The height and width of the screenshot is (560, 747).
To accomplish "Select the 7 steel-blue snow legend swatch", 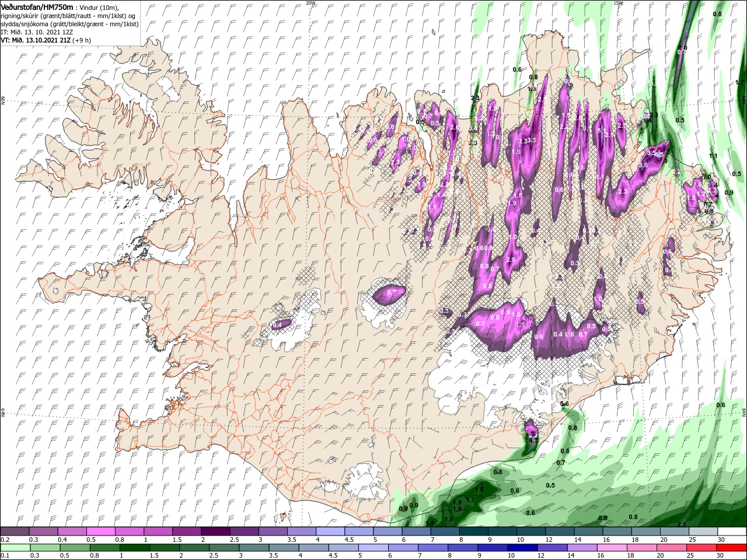I will [x=445, y=531].
